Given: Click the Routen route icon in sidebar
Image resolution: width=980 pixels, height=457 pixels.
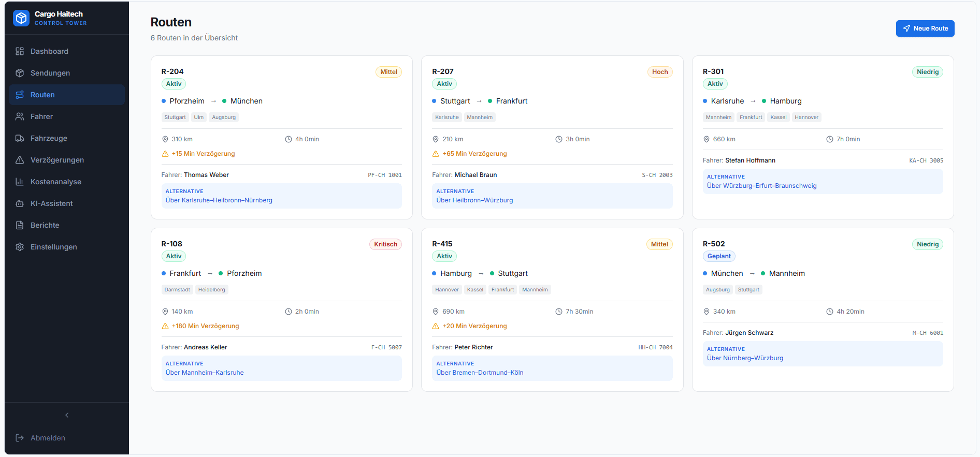Looking at the screenshot, I should [x=20, y=95].
